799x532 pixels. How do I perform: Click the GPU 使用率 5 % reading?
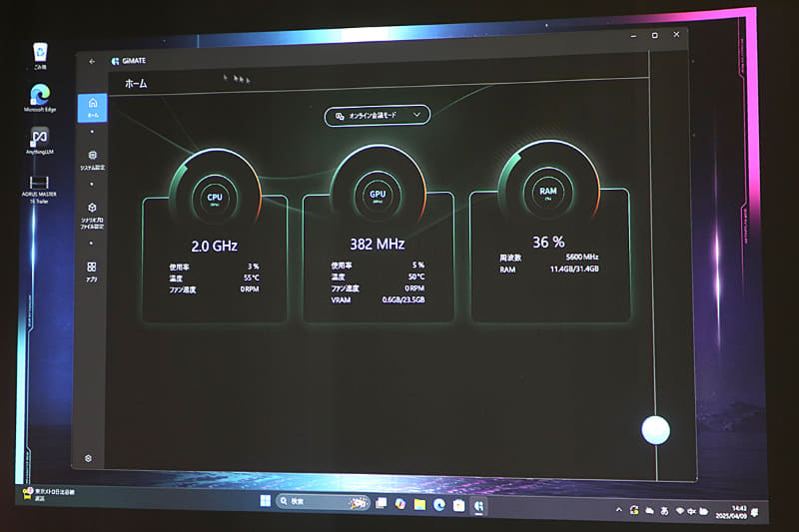coord(378,266)
